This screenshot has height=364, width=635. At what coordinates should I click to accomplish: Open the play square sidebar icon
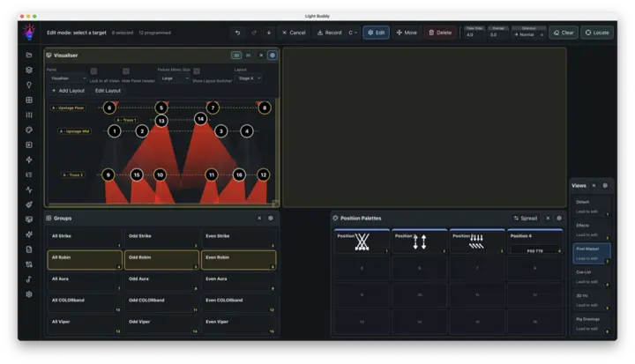pyautogui.click(x=29, y=145)
